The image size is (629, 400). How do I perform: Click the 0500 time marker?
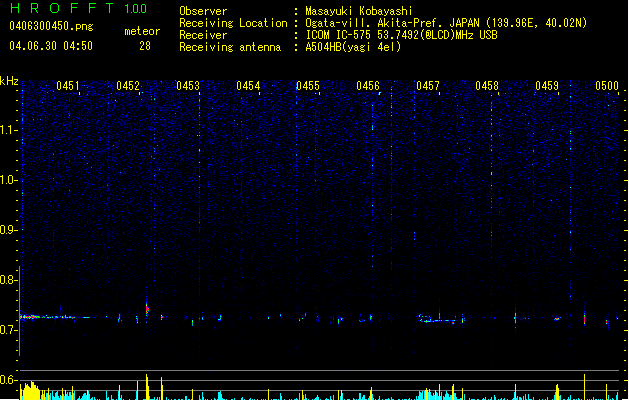pyautogui.click(x=607, y=86)
